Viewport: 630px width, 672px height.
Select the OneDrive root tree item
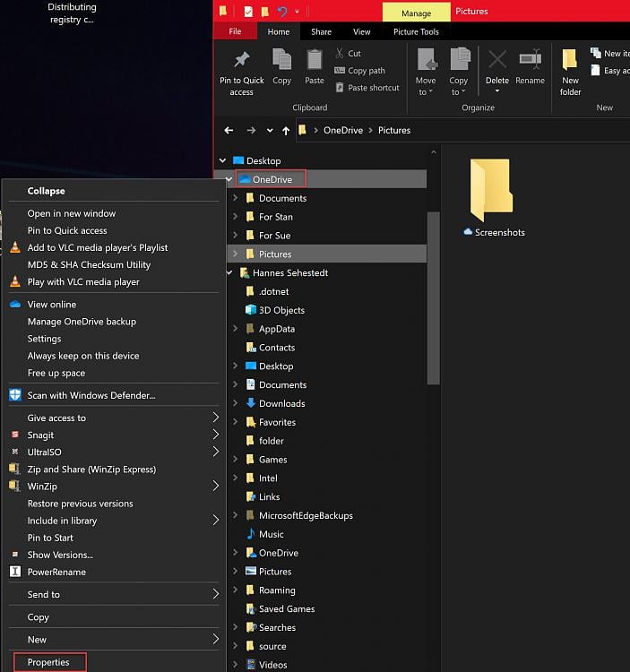point(272,179)
